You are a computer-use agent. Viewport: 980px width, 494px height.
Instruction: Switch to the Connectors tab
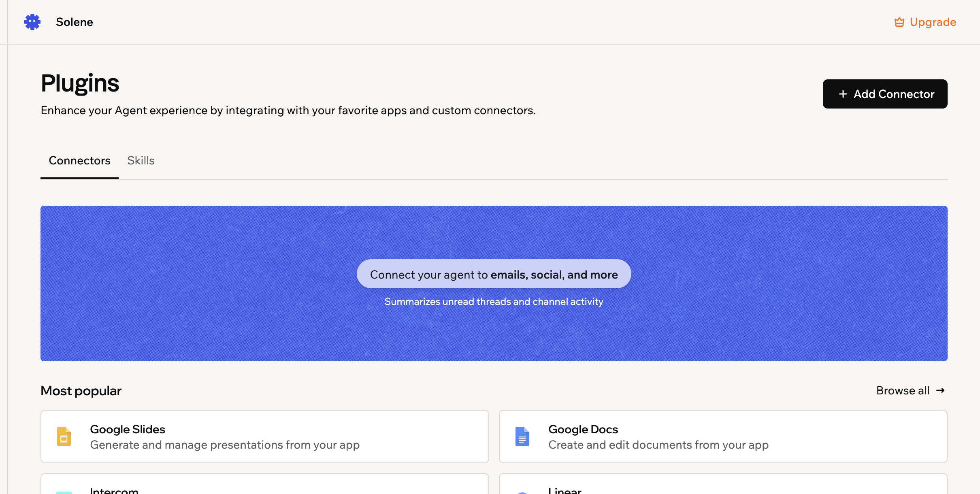[x=79, y=161]
